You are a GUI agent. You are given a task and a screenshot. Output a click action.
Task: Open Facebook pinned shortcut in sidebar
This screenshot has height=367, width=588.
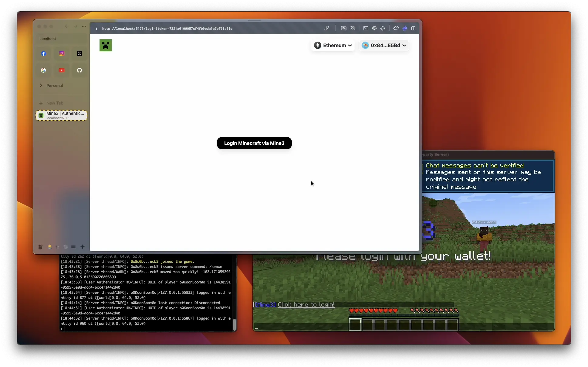(43, 53)
